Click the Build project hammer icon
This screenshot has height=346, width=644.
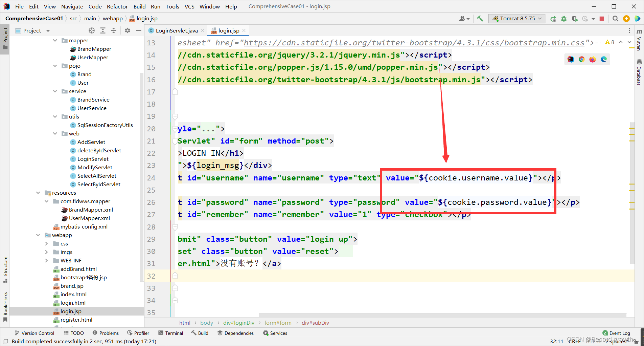coord(480,19)
